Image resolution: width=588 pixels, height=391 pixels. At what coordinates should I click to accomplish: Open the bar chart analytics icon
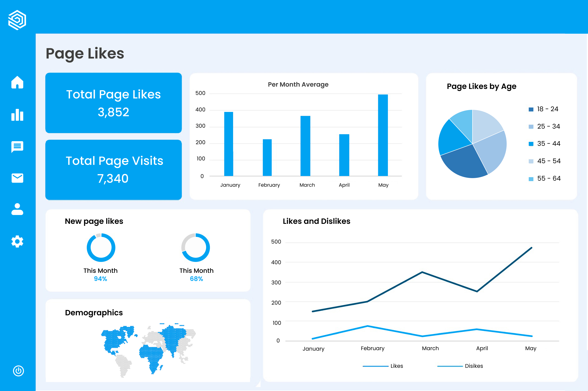(17, 115)
